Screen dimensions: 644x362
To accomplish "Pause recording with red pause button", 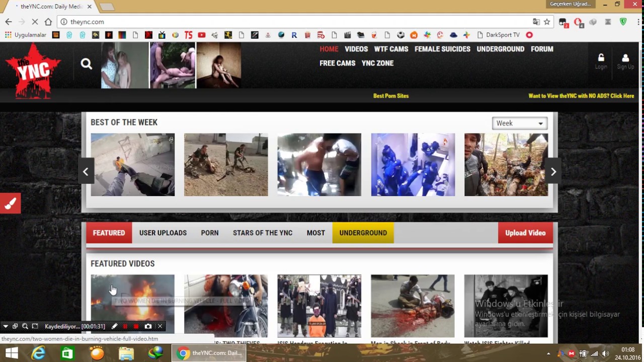I will coord(125,326).
